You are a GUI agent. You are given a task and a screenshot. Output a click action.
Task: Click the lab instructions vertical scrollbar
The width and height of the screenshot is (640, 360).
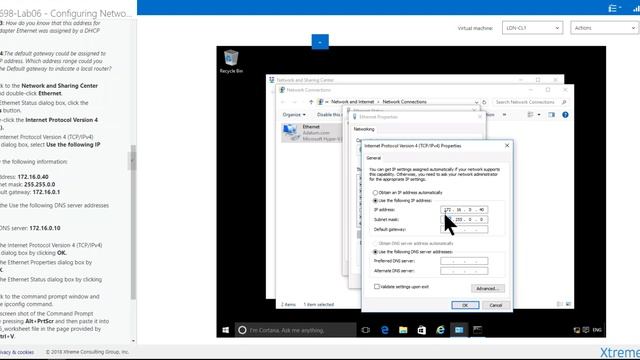133,222
